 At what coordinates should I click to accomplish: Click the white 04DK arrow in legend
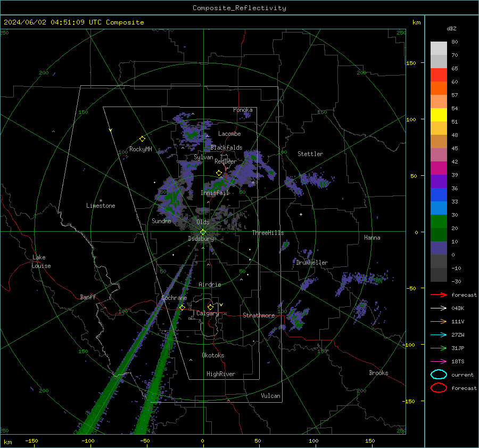coord(439,308)
